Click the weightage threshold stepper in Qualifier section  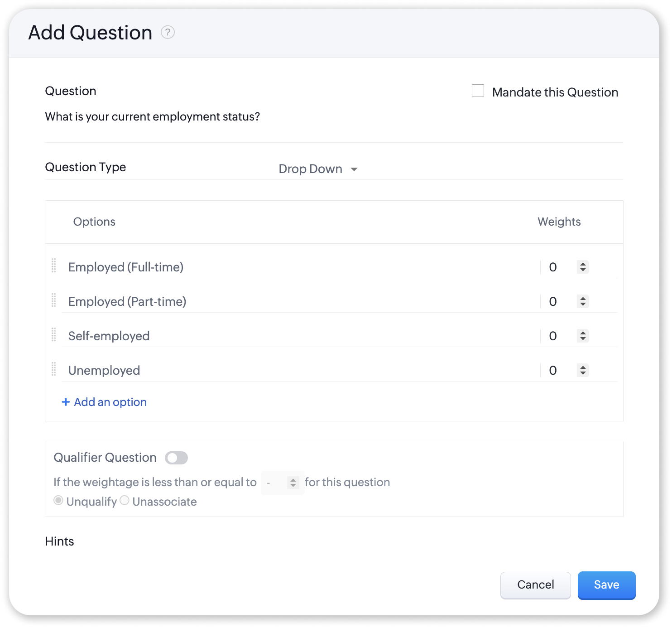click(293, 483)
